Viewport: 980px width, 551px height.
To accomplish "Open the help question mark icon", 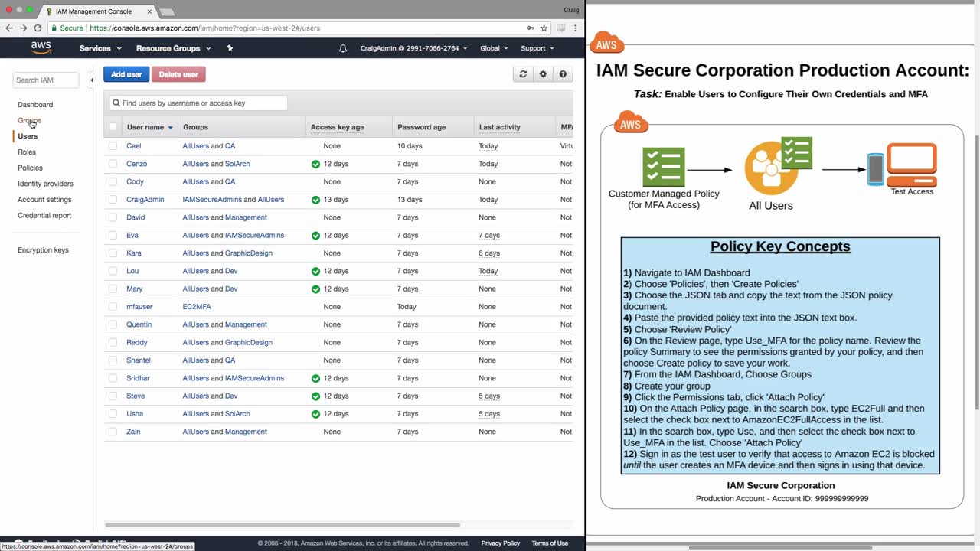I will [x=563, y=74].
